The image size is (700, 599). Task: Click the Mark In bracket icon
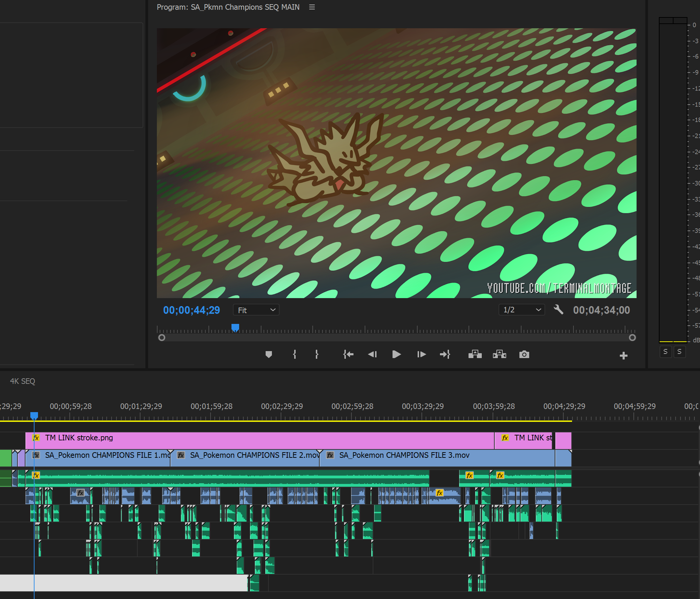point(295,355)
